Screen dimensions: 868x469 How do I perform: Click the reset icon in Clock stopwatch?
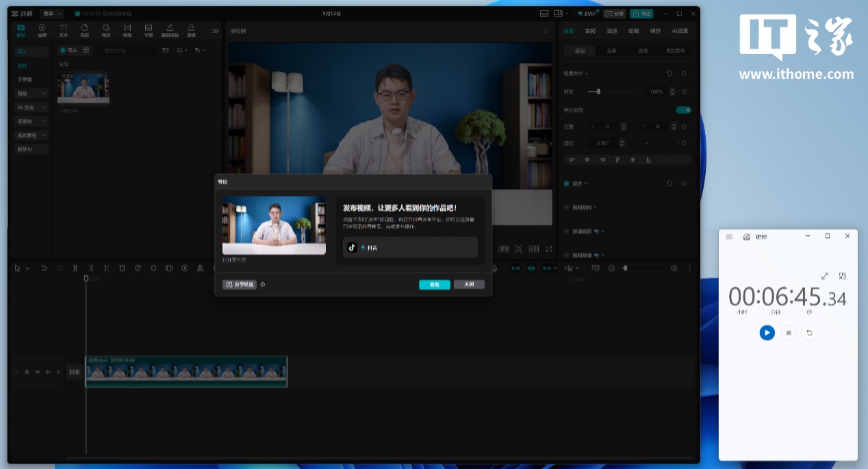[809, 333]
